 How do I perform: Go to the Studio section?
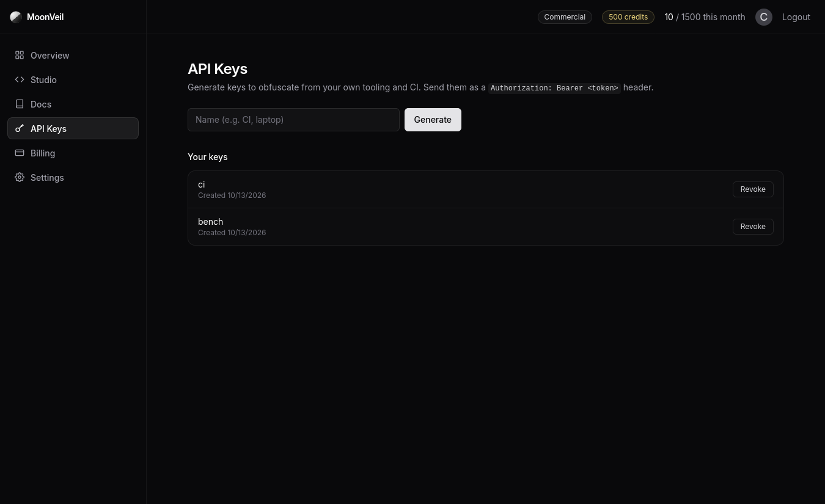(73, 79)
